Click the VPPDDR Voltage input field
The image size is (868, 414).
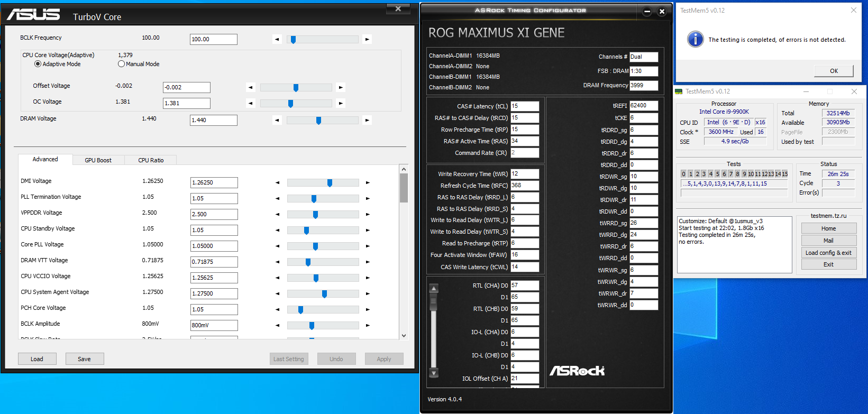(x=214, y=214)
